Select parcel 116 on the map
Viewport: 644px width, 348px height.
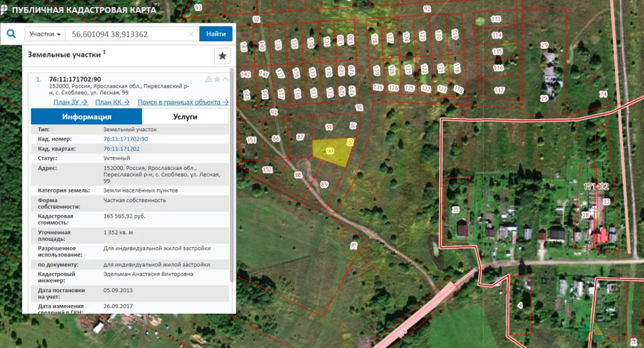pyautogui.click(x=498, y=68)
